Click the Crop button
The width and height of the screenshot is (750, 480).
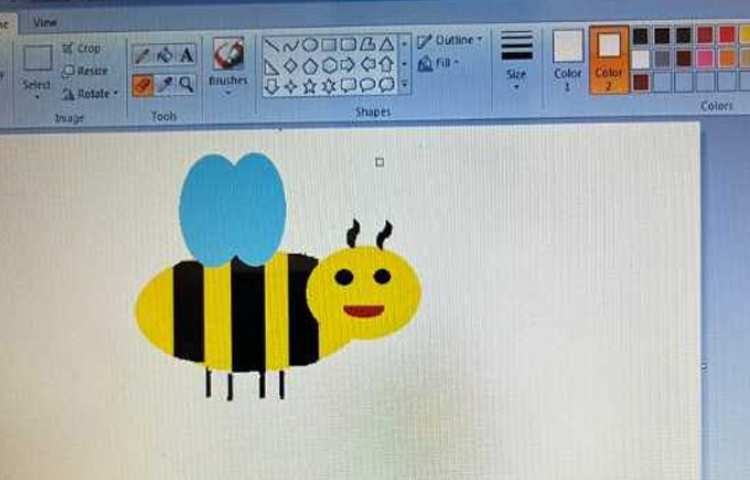point(81,48)
